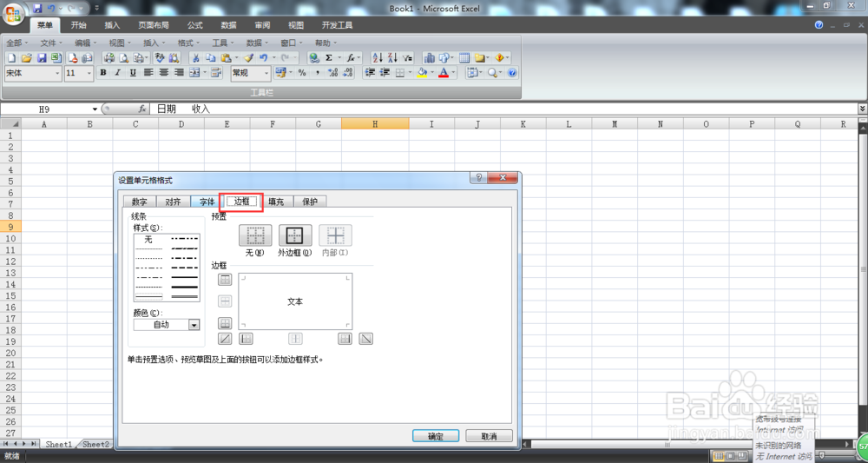Click the Comma style icon
This screenshot has height=463, width=868.
pos(317,73)
